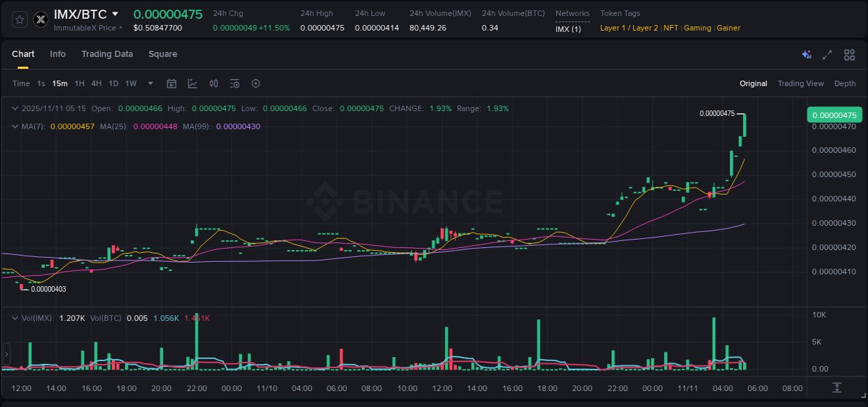Collapse the Vol(IMX) indicator row chevron

coord(14,317)
